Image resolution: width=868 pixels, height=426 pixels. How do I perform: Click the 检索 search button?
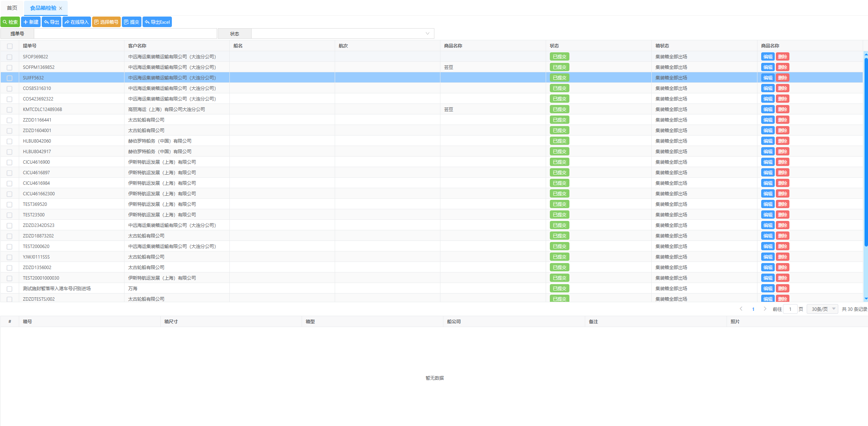(x=10, y=22)
